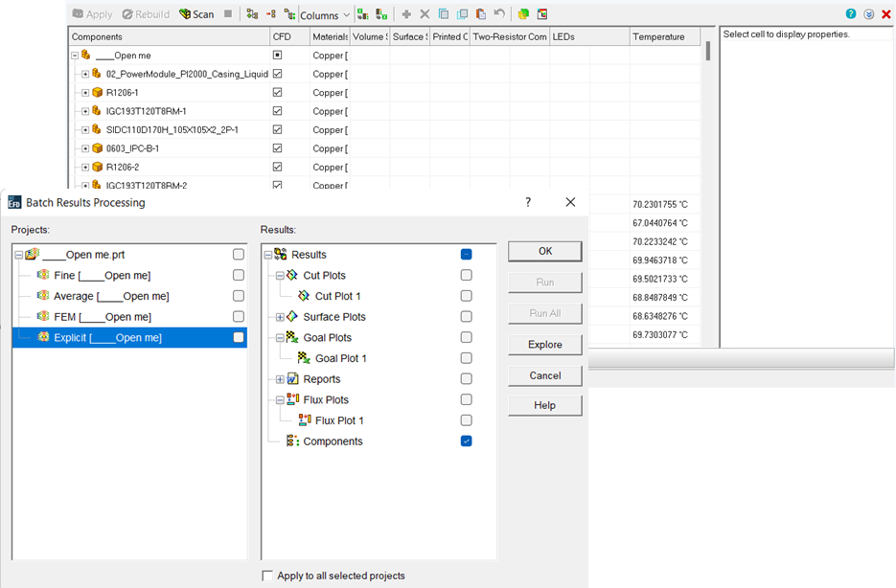Toggle CFD checkbox for IGC193T120T8RM-1 row
This screenshot has width=896, height=588.
(277, 111)
